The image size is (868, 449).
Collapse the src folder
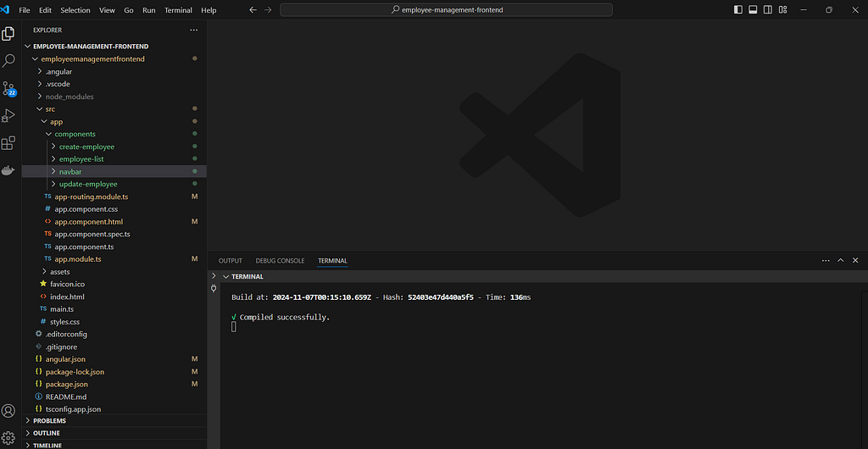(114, 109)
